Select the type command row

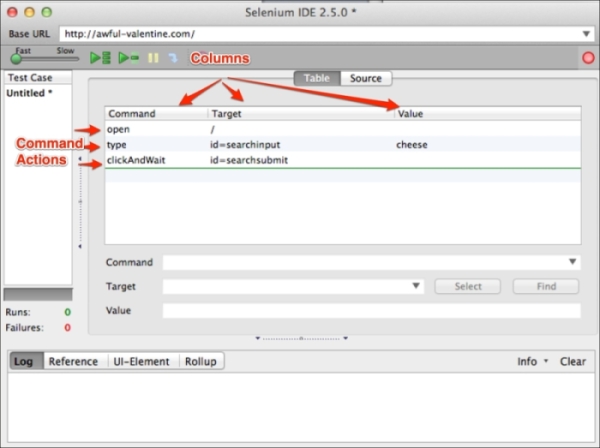coord(343,145)
